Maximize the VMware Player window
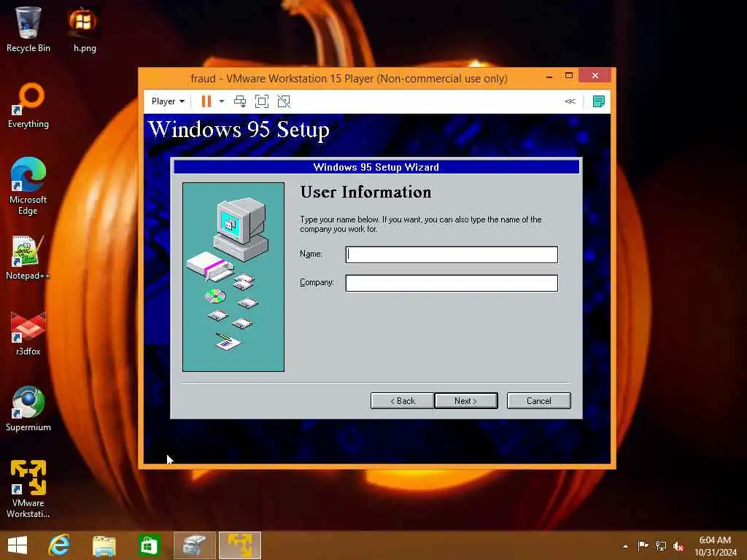747x560 pixels. [568, 76]
